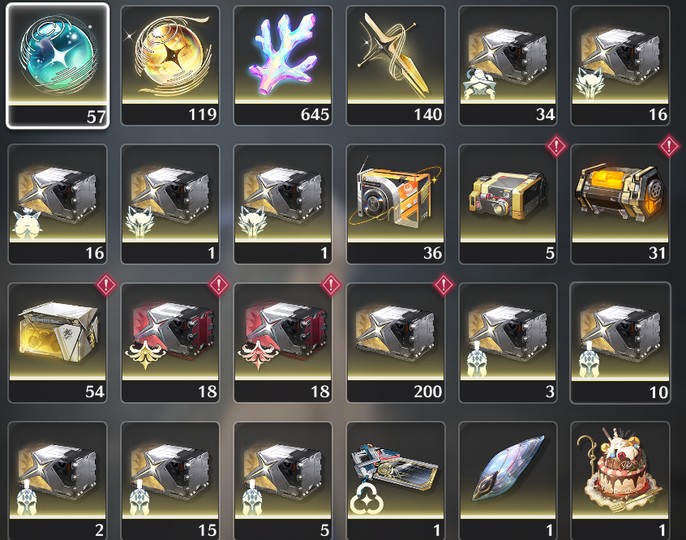
Task: Select the red chest with pink emblem
Action: (283, 343)
